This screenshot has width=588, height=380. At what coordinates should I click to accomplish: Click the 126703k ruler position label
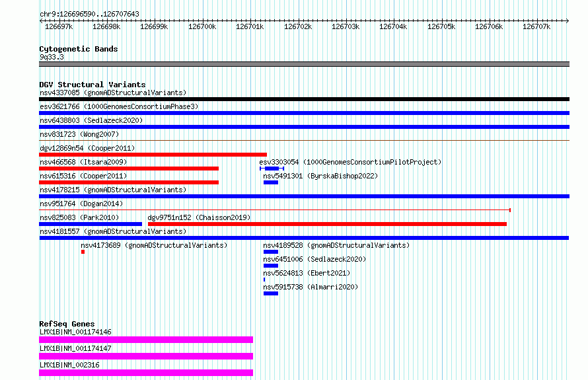pyautogui.click(x=346, y=26)
